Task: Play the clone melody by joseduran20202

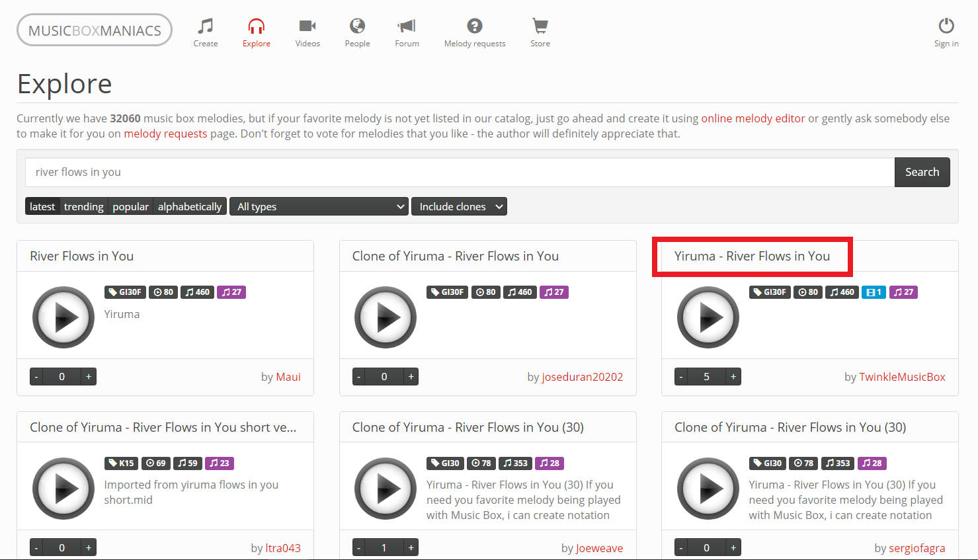Action: click(386, 317)
